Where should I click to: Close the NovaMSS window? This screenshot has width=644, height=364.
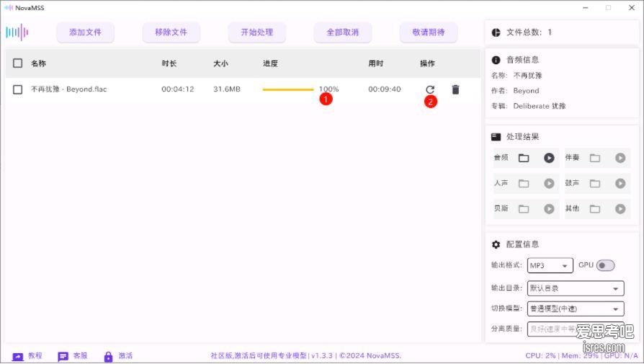[x=632, y=8]
